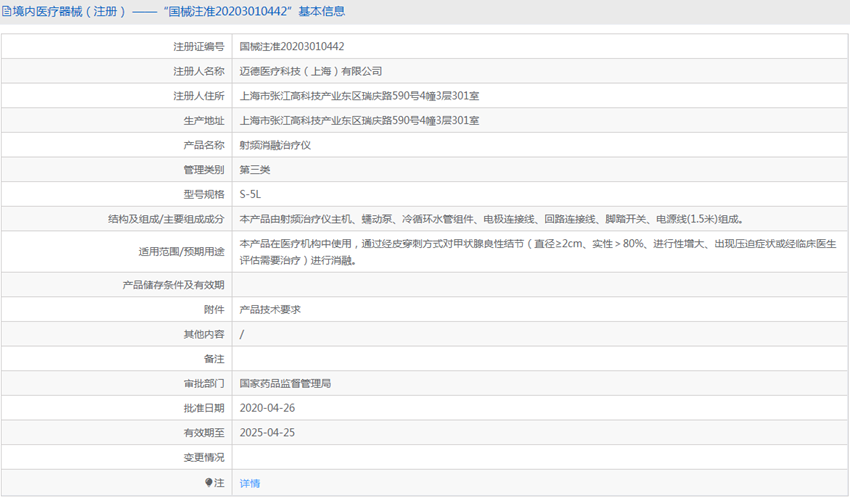Viewport: 850px width, 497px height.
Task: Click the 产品名称 label
Action: click(x=204, y=145)
